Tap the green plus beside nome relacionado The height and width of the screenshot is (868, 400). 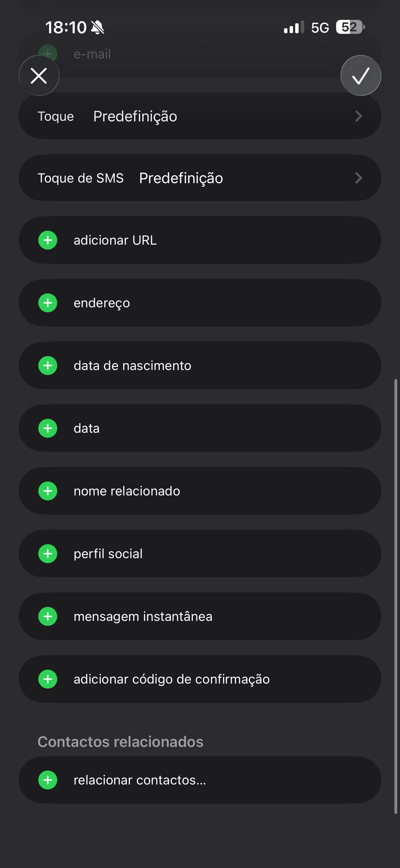(48, 491)
